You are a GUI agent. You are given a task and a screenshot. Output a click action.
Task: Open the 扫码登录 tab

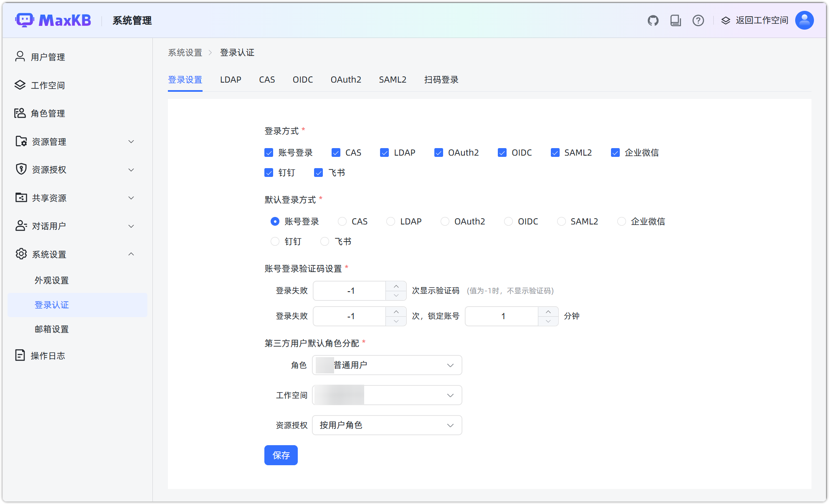(441, 79)
